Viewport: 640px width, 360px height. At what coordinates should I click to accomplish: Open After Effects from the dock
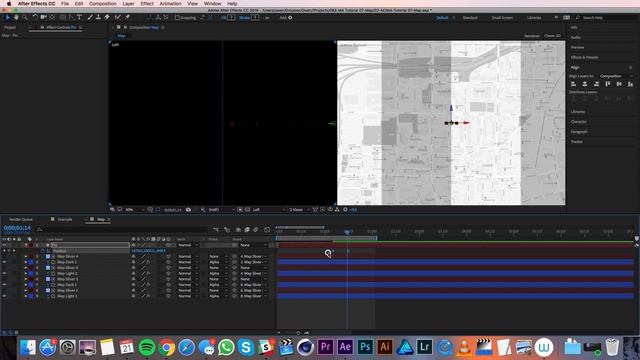(x=345, y=347)
